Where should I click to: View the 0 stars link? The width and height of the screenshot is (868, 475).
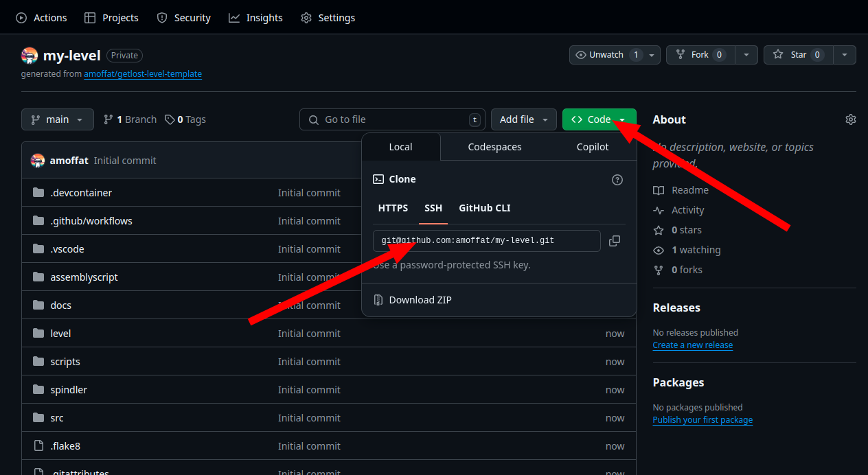click(678, 230)
